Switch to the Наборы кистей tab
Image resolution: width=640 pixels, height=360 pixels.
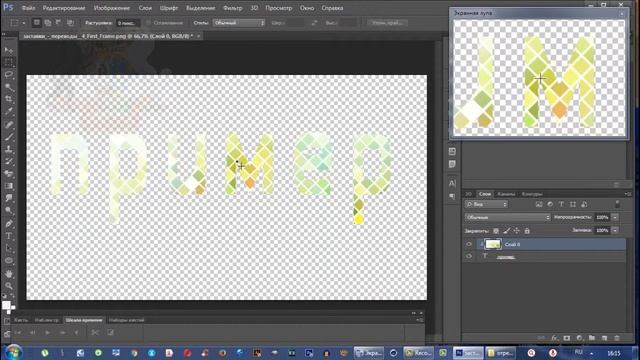[x=127, y=320]
